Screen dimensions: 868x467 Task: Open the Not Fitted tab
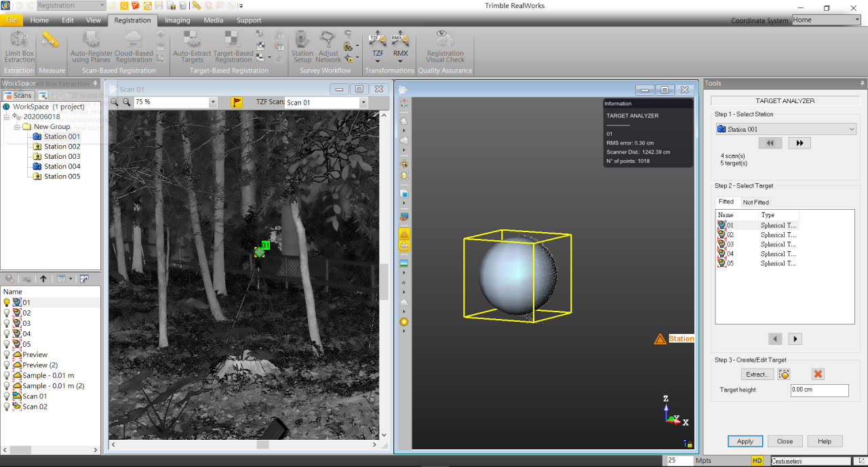click(755, 202)
